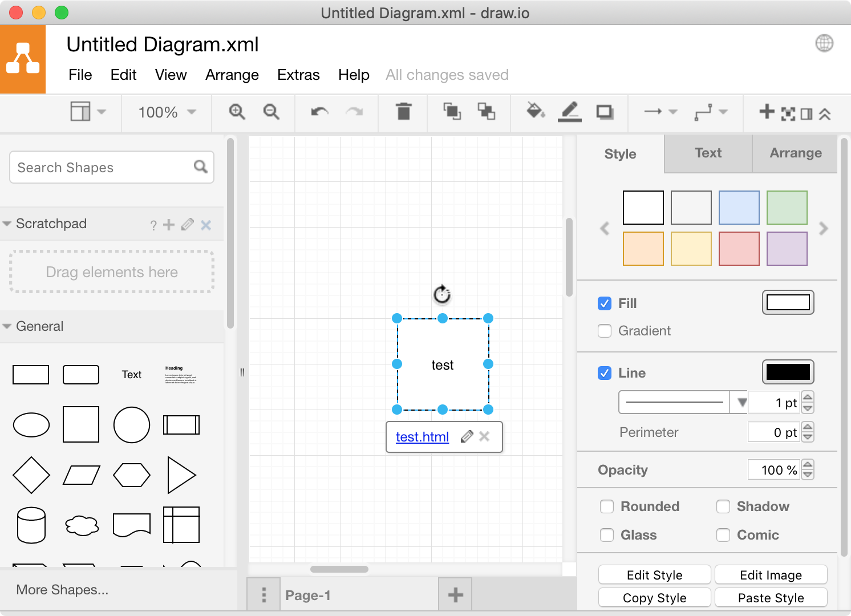Viewport: 851px width, 616px height.
Task: Open the Fill Color tool
Action: click(x=534, y=112)
